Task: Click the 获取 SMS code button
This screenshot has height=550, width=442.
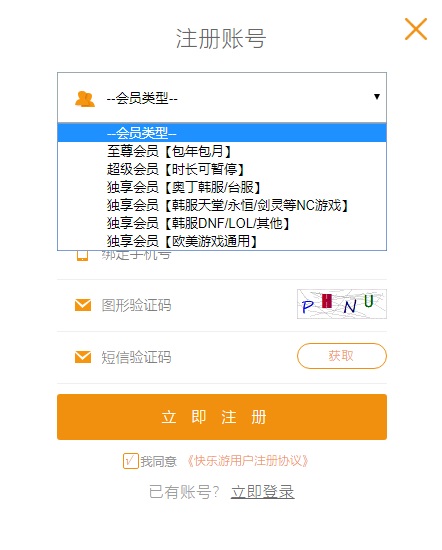Action: 342,356
